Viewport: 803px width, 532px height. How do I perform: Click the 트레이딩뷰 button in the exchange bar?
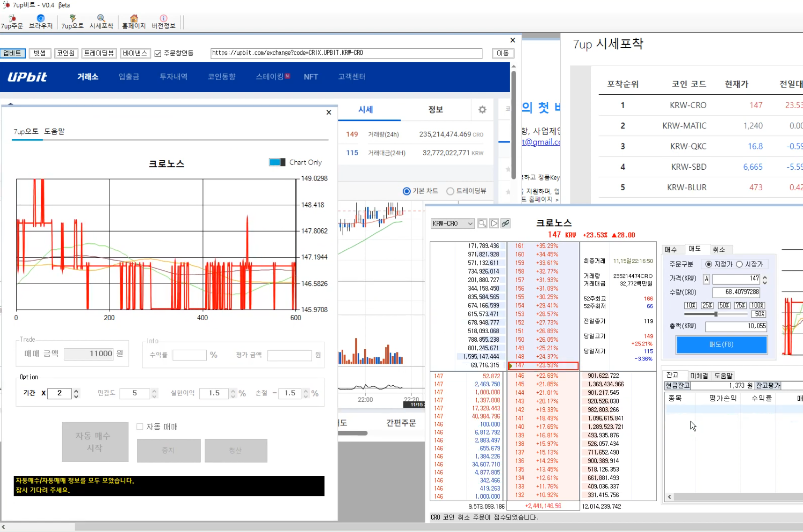(x=99, y=53)
